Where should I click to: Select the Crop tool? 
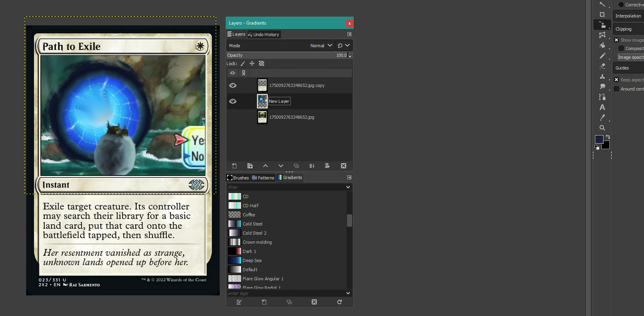[x=602, y=15]
